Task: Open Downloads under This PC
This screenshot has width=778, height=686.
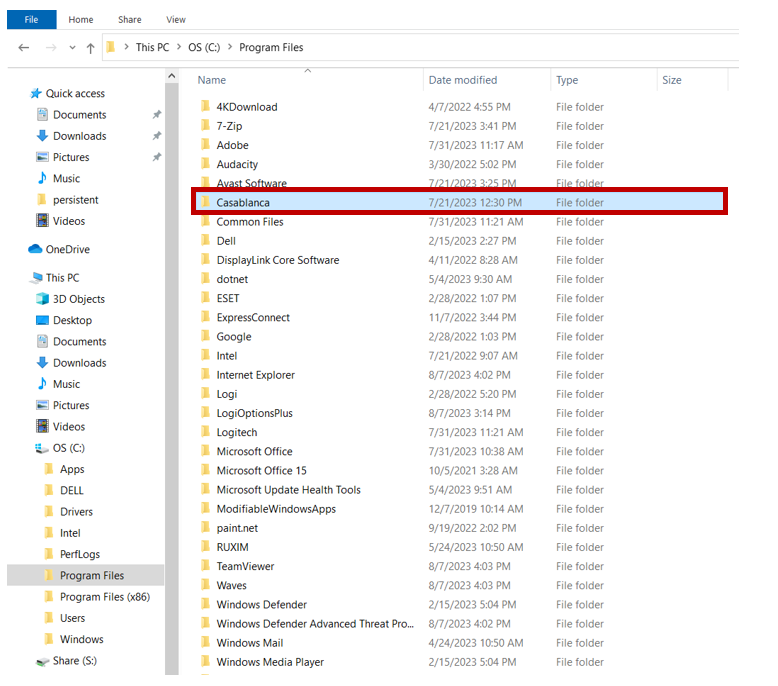Action: 79,363
